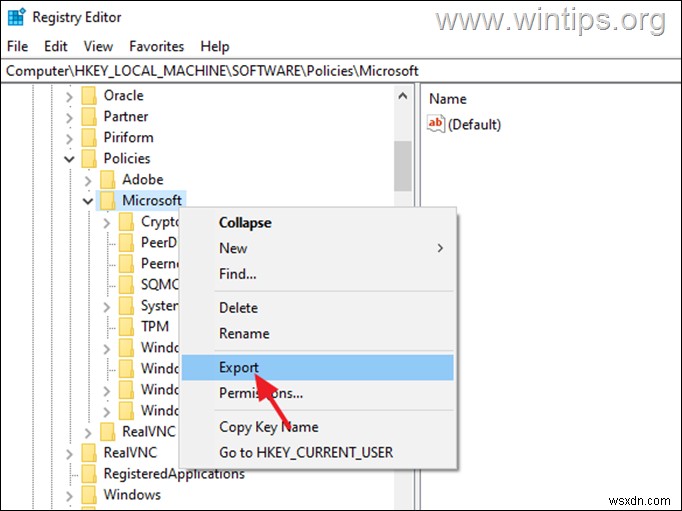Click the (Default) string value icon
Viewport: 682px width, 511px height.
[436, 124]
